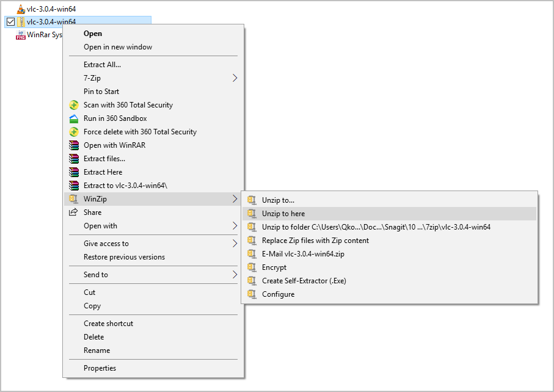Click the WinZip icon beside Encrypt
Screen dimensions: 554x392
tap(251, 267)
